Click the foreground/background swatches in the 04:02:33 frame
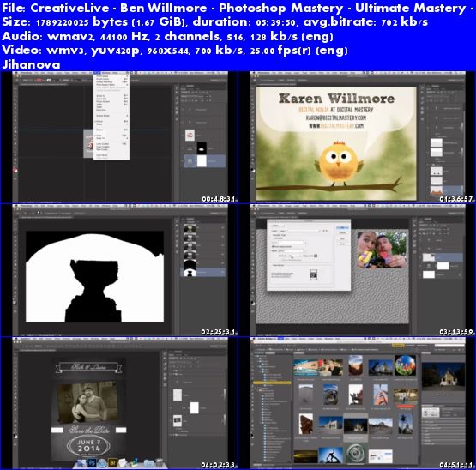 pos(15,436)
